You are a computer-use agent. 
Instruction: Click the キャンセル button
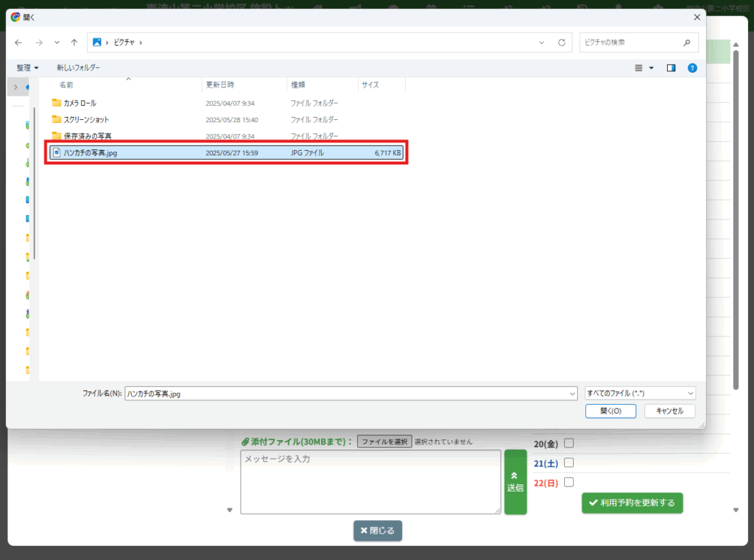click(x=669, y=411)
